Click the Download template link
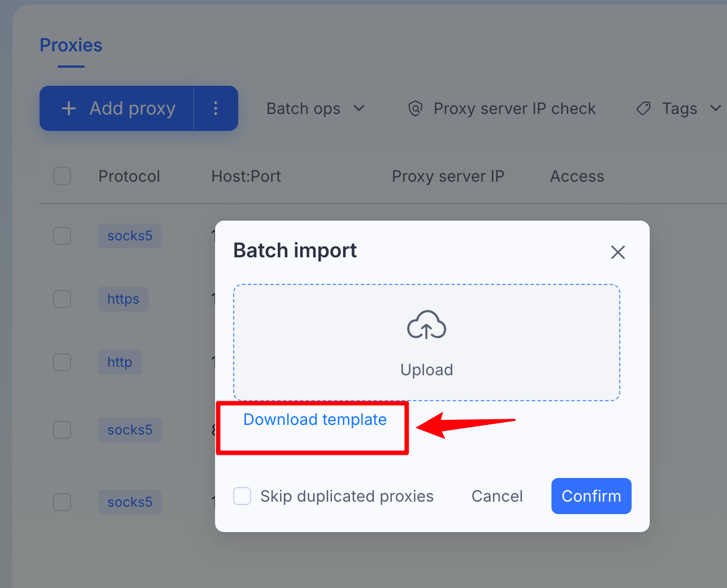Viewport: 727px width, 588px height. [315, 420]
